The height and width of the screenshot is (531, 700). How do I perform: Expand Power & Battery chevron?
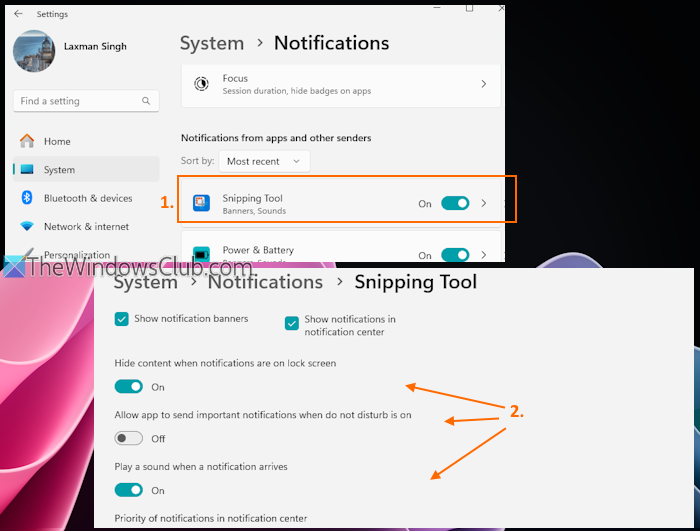[x=483, y=255]
